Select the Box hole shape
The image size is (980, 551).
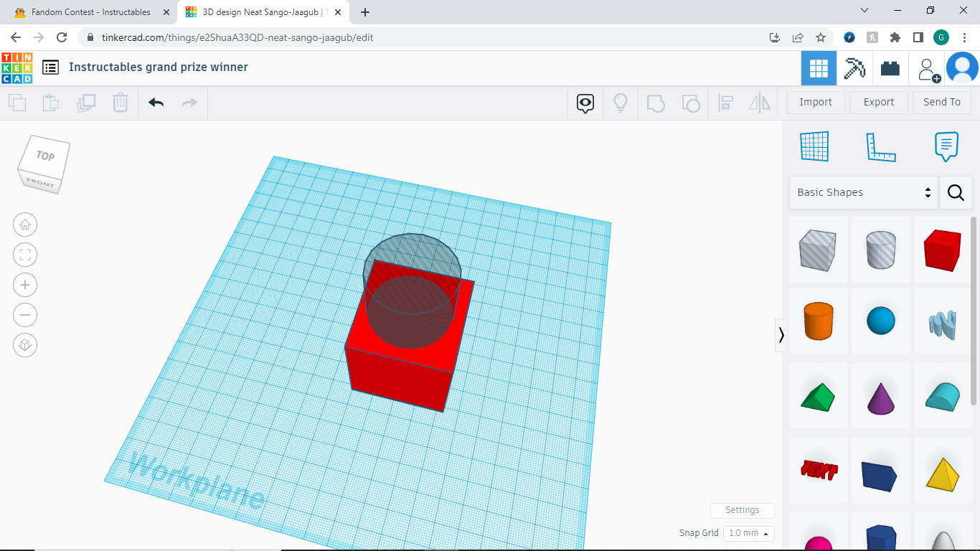click(x=818, y=250)
